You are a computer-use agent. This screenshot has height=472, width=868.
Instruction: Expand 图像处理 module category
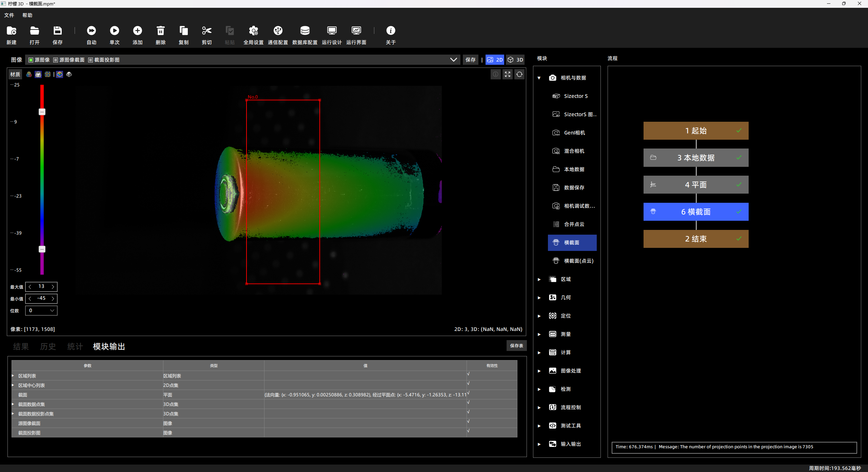(539, 371)
